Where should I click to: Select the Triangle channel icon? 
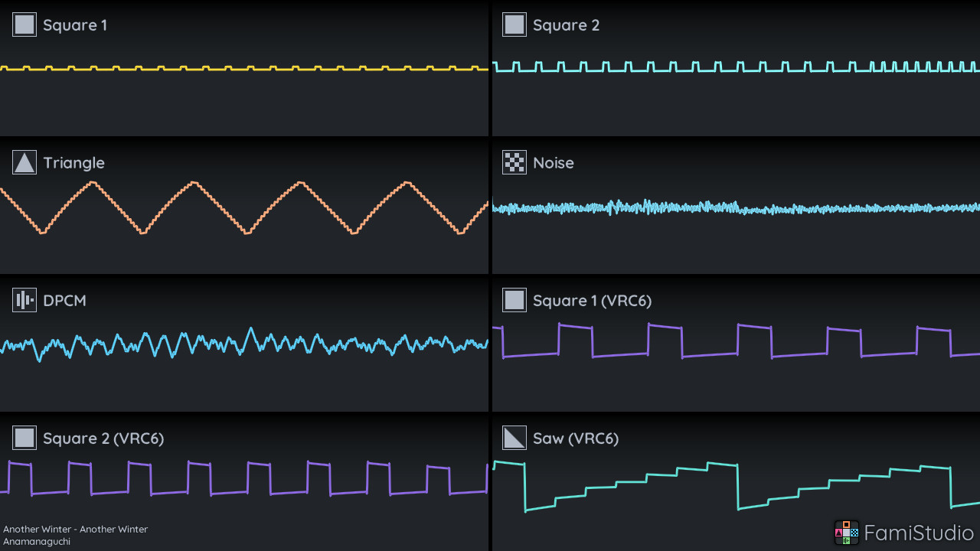point(24,162)
